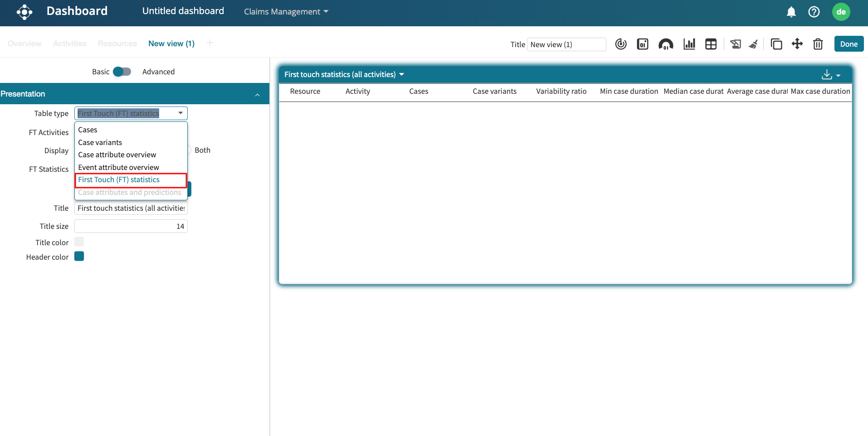Open notifications bell
868x436 pixels.
(x=791, y=12)
